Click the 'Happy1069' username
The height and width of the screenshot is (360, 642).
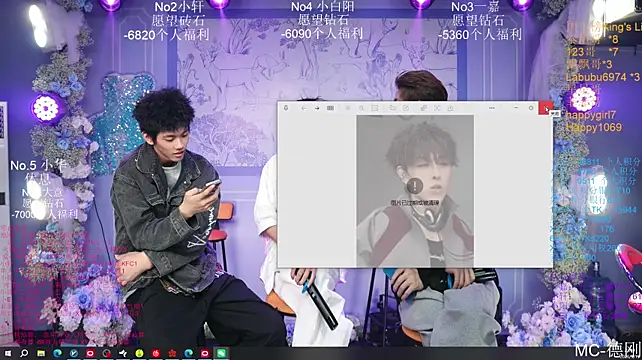pos(594,127)
